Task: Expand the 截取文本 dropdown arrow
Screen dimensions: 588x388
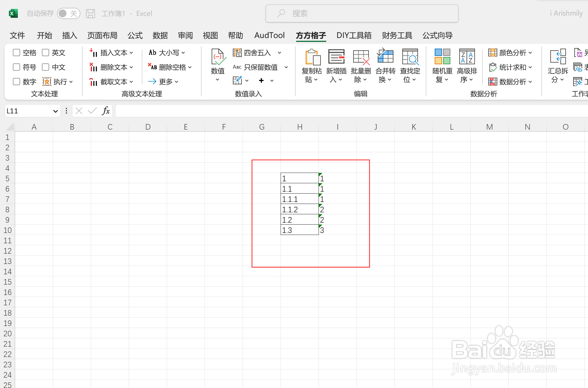Action: (x=131, y=82)
